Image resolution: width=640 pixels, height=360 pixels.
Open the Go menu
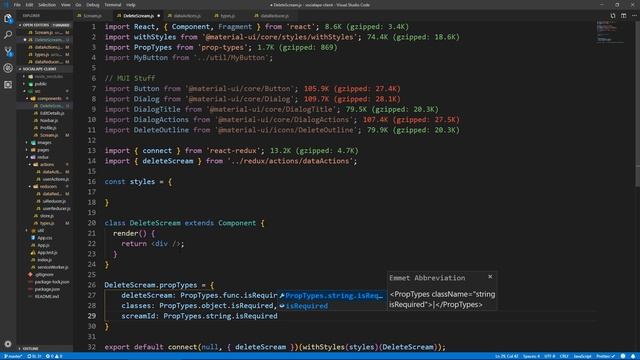[x=78, y=5]
